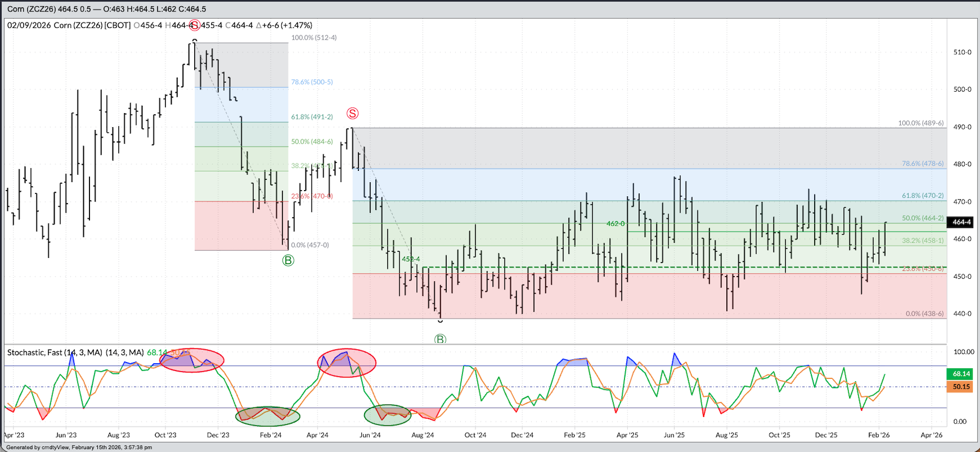
Task: Click the black 464-4 current price tag
Action: pos(961,222)
